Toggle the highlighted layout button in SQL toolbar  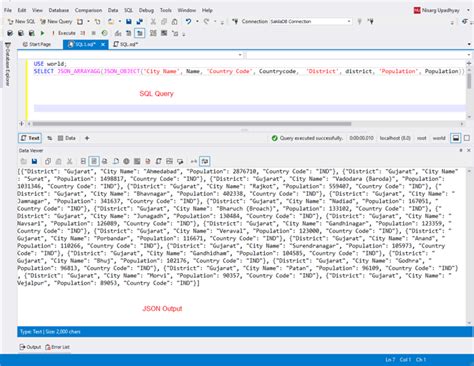140,33
